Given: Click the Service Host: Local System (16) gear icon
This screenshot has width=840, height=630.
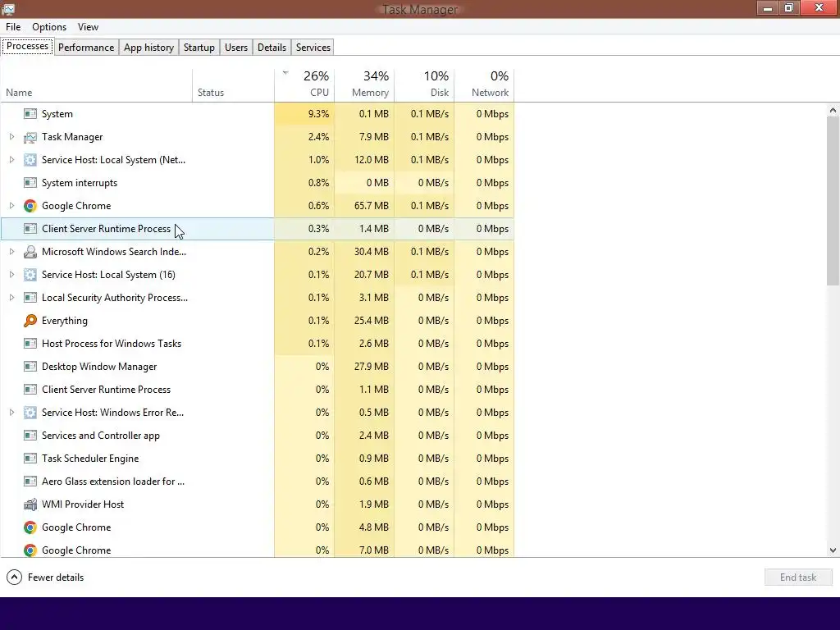Looking at the screenshot, I should tap(30, 275).
